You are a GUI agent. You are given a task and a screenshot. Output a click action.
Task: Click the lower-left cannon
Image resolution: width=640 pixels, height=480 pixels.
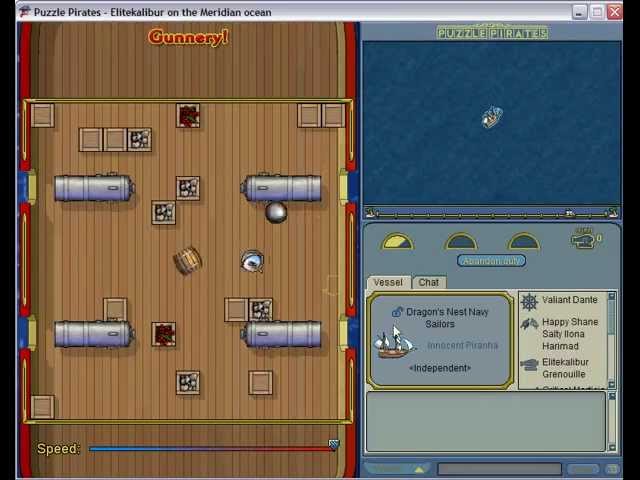(x=94, y=334)
